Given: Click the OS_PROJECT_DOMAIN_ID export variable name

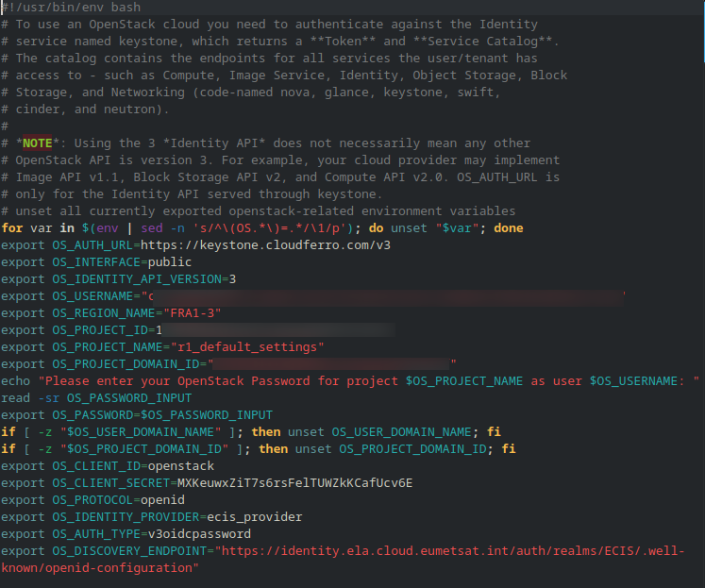Looking at the screenshot, I should 126,364.
